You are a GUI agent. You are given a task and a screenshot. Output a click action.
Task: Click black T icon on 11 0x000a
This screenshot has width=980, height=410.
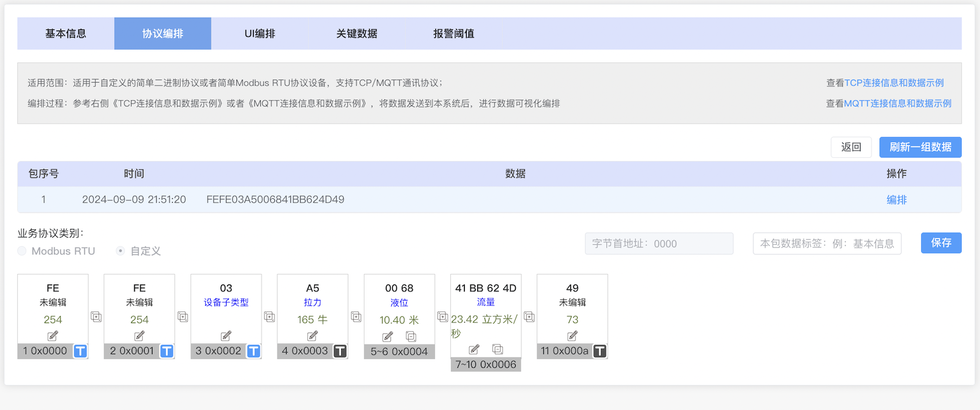pos(600,351)
